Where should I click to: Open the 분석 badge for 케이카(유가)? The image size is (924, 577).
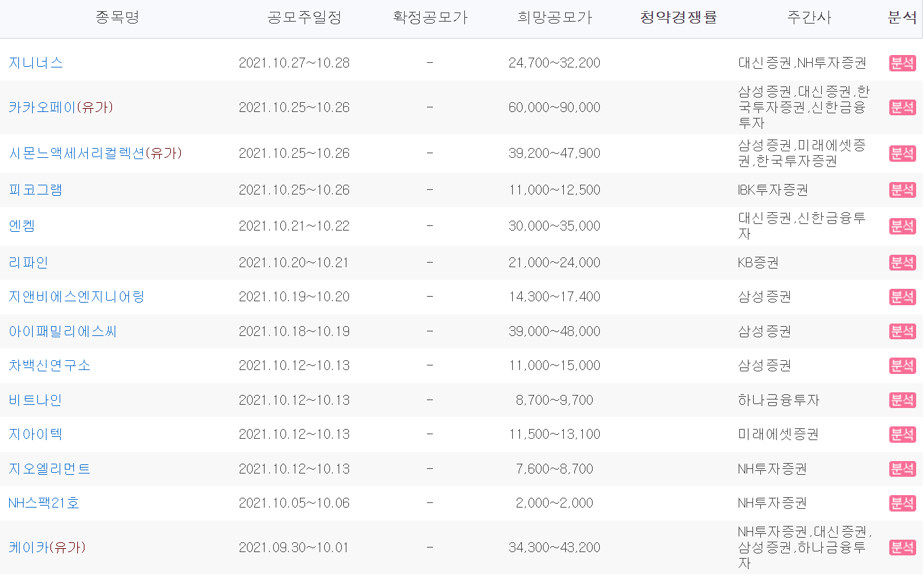click(902, 548)
